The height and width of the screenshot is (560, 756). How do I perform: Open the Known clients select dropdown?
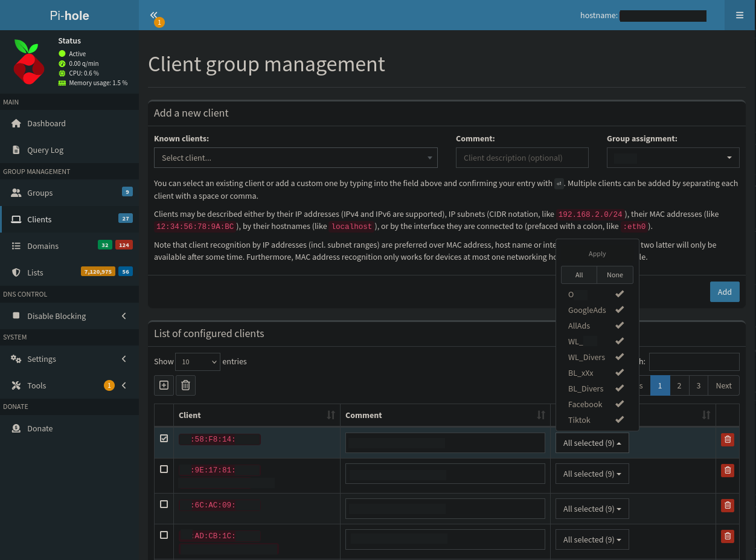(x=296, y=158)
